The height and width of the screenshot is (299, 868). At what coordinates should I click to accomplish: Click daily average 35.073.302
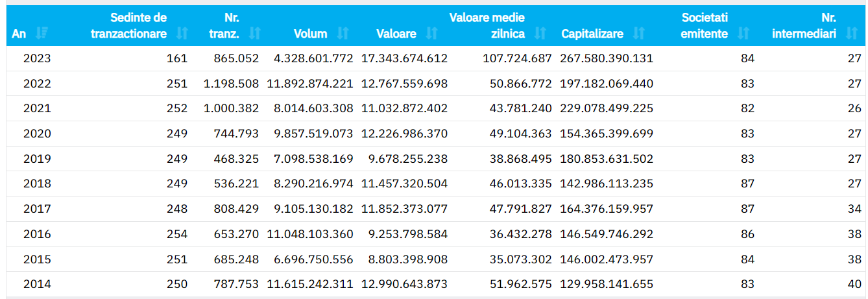coord(520,259)
